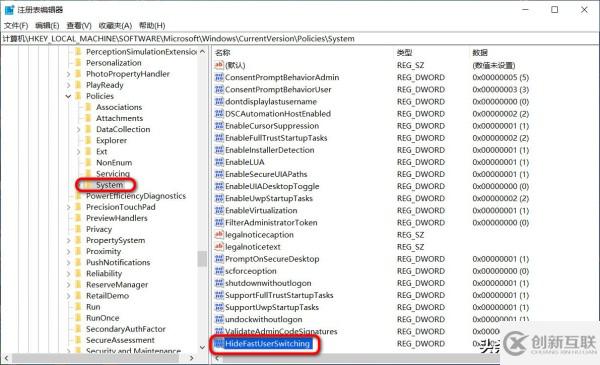Select the Servicing key

coord(113,174)
